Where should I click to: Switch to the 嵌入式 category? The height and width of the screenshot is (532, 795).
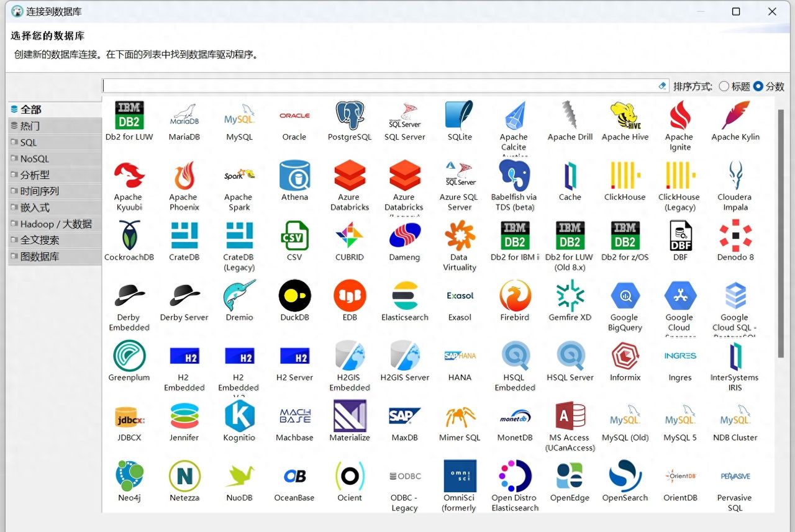point(55,207)
